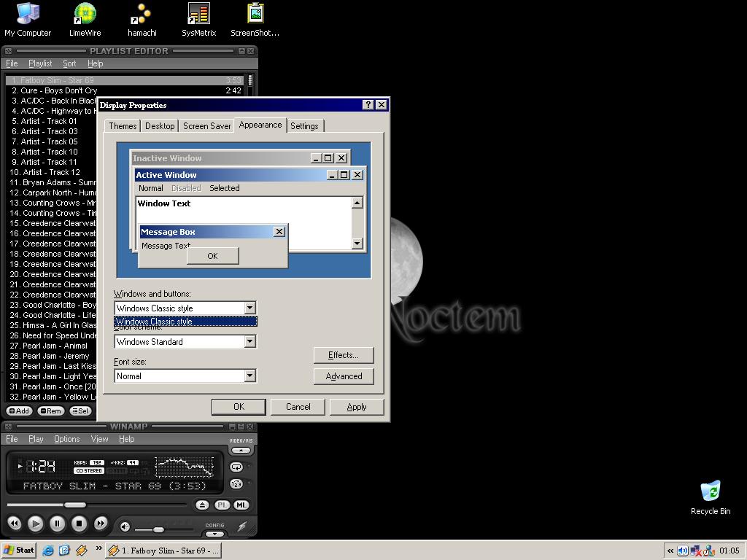Open the My Computer desktop icon
The width and height of the screenshot is (747, 560).
pyautogui.click(x=28, y=20)
